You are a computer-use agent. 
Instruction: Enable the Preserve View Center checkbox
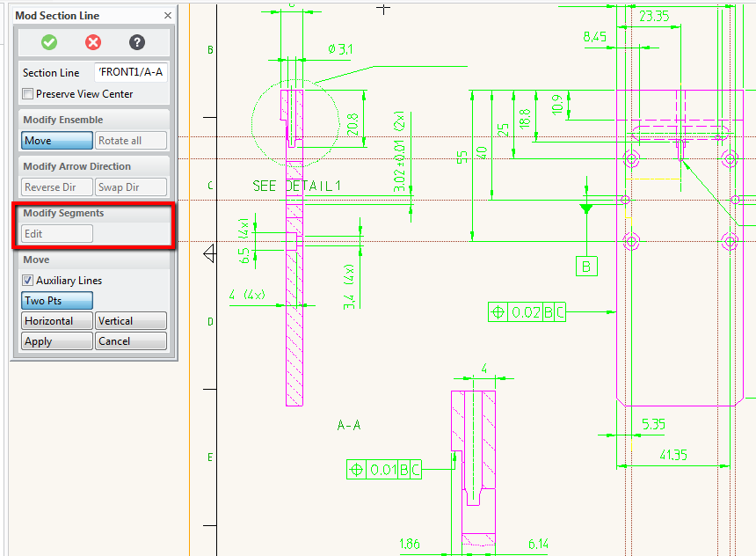tap(28, 94)
